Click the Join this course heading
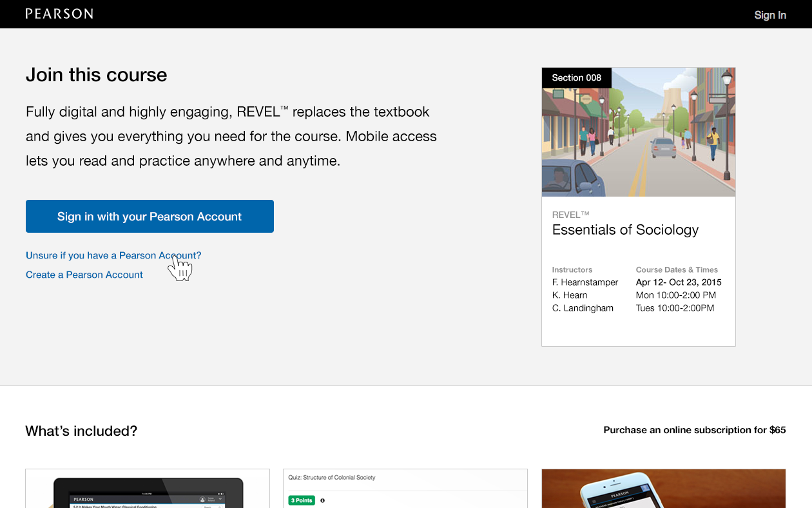This screenshot has height=508, width=812. point(97,75)
